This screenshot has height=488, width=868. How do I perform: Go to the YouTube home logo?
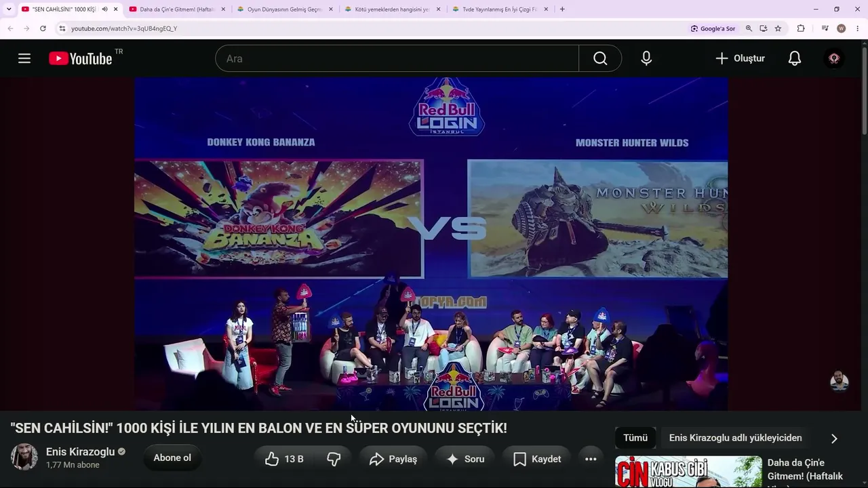(81, 58)
